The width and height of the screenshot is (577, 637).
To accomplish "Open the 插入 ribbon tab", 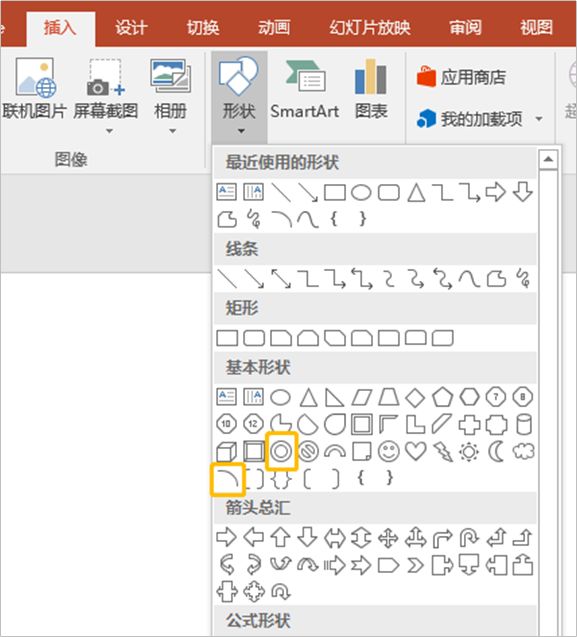I will [61, 28].
